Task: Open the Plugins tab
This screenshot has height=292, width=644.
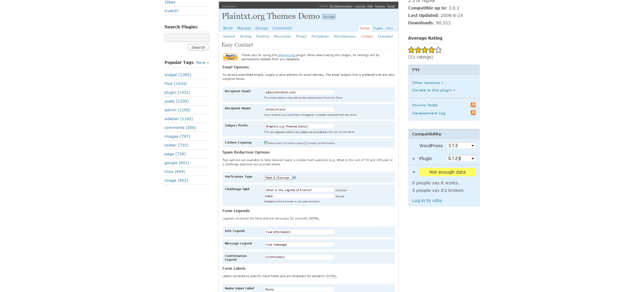Action: point(378,28)
